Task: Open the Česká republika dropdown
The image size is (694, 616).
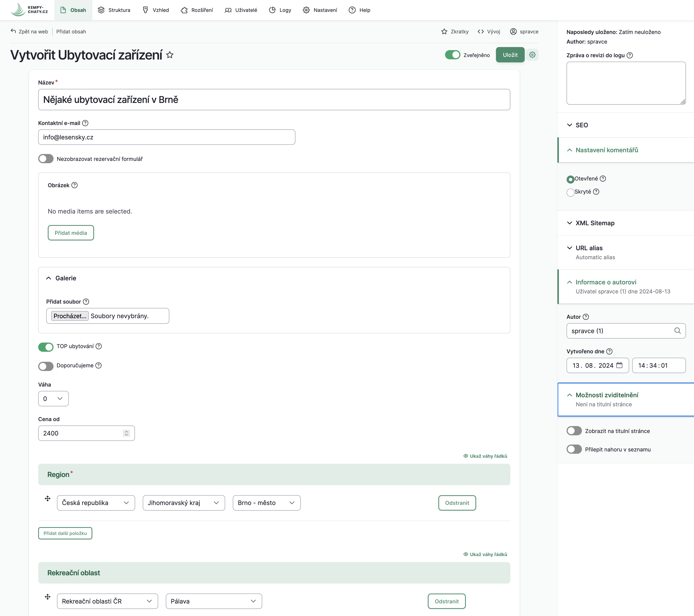Action: pos(96,503)
